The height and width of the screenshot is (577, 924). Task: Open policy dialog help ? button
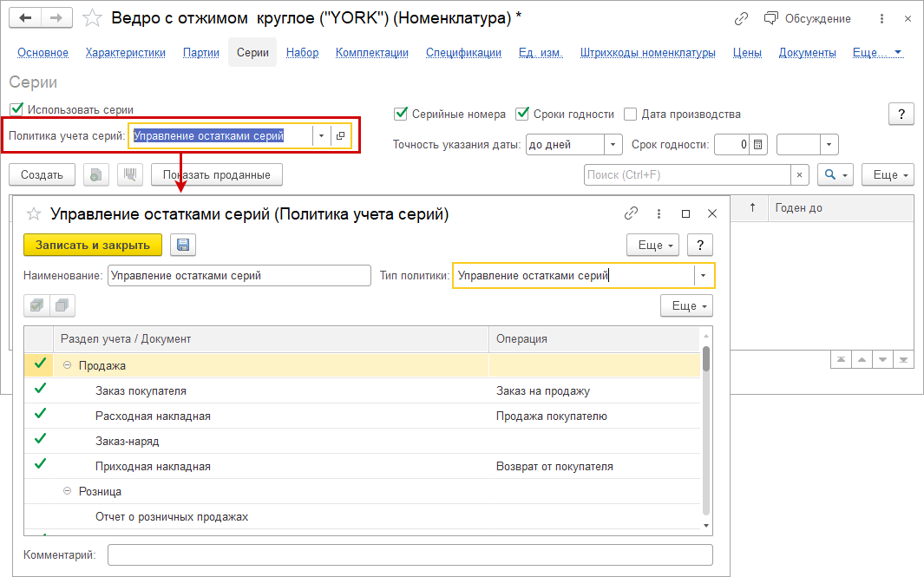pyautogui.click(x=700, y=246)
